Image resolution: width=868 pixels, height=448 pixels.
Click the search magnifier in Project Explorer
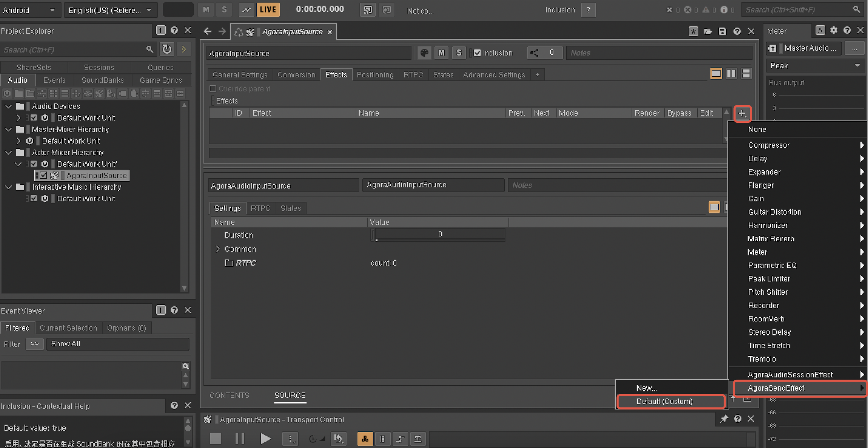coord(149,50)
